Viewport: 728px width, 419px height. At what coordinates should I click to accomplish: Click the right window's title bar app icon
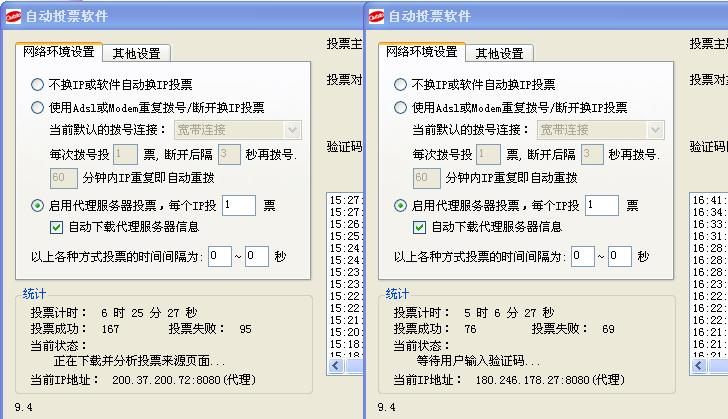click(376, 16)
